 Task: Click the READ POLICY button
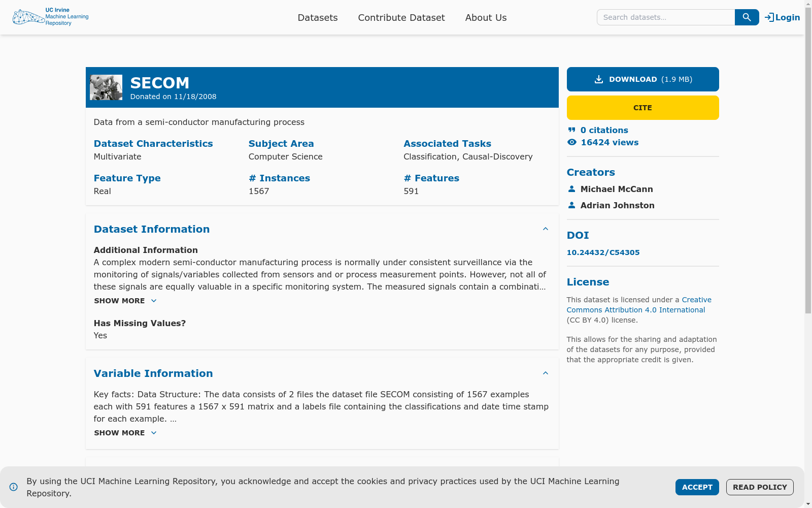tap(760, 487)
